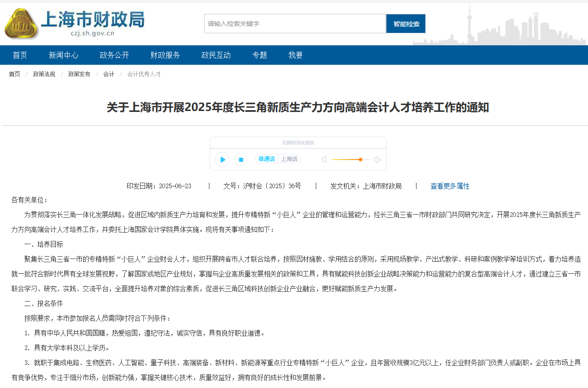
Task: Click 我要 in the navigation bar
Action: [296, 55]
